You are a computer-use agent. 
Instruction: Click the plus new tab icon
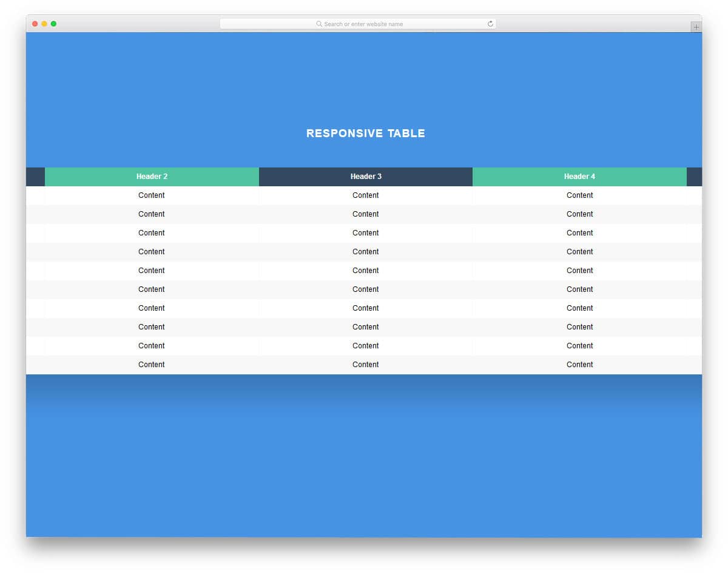pos(695,27)
